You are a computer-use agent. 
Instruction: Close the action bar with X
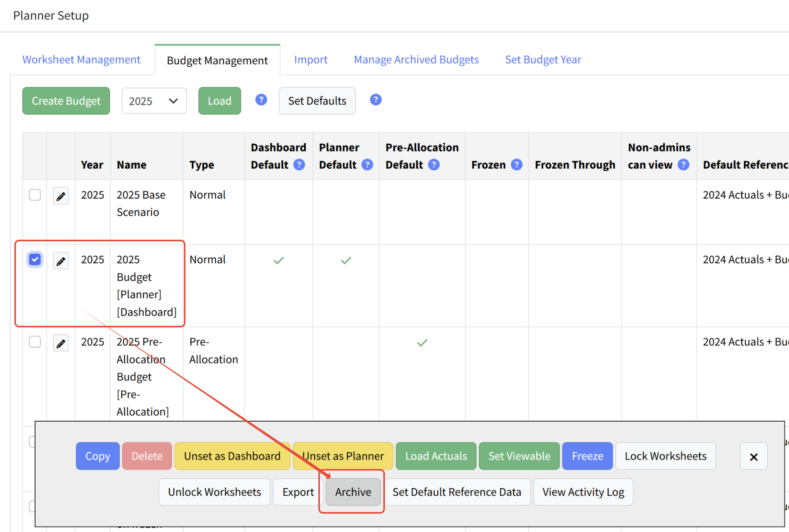pyautogui.click(x=753, y=457)
